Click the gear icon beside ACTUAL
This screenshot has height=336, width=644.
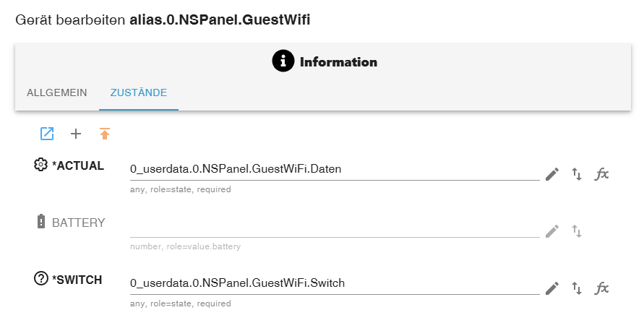pos(40,165)
